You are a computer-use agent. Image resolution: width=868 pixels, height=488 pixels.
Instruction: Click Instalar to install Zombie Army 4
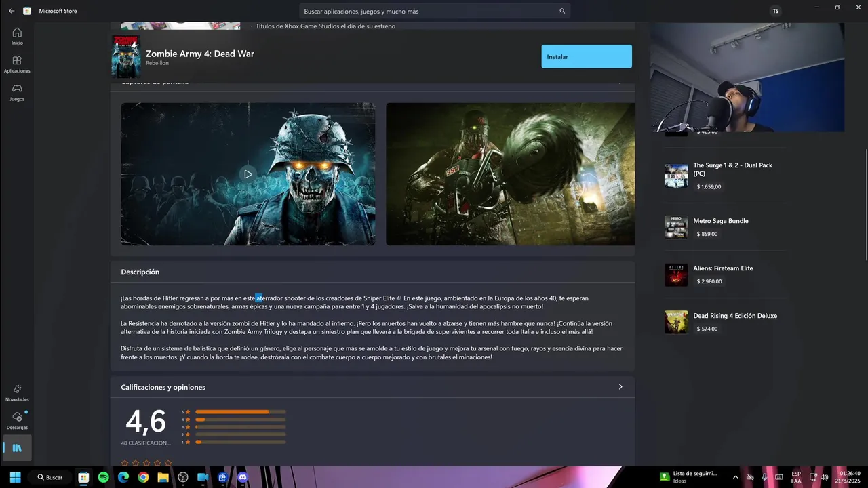[587, 56]
